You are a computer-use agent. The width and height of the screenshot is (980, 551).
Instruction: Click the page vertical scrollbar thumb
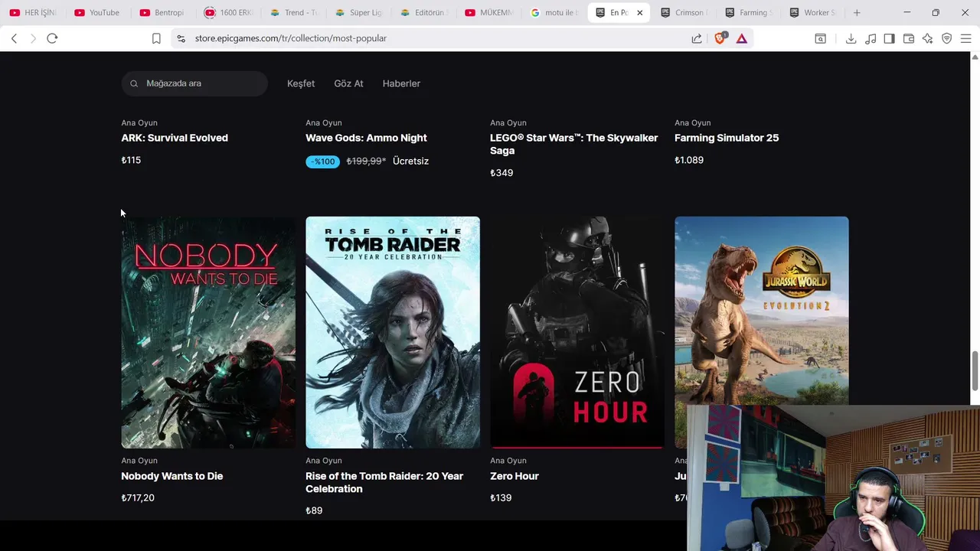click(x=975, y=371)
